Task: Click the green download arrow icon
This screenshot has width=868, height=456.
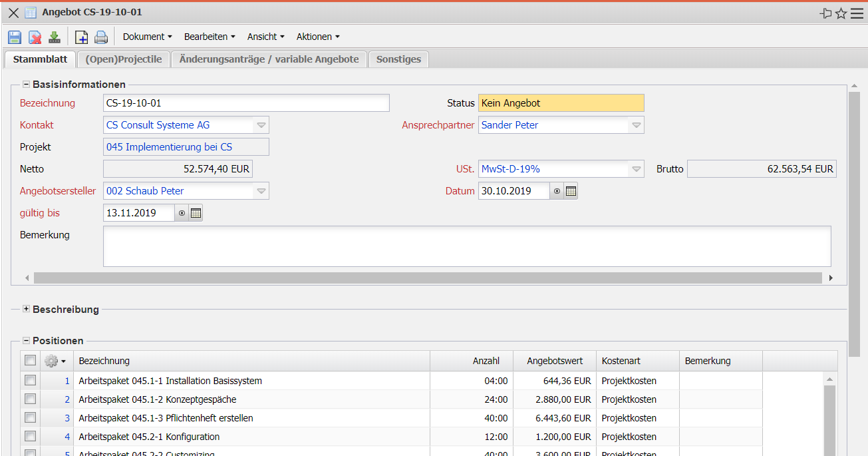Action: [55, 37]
